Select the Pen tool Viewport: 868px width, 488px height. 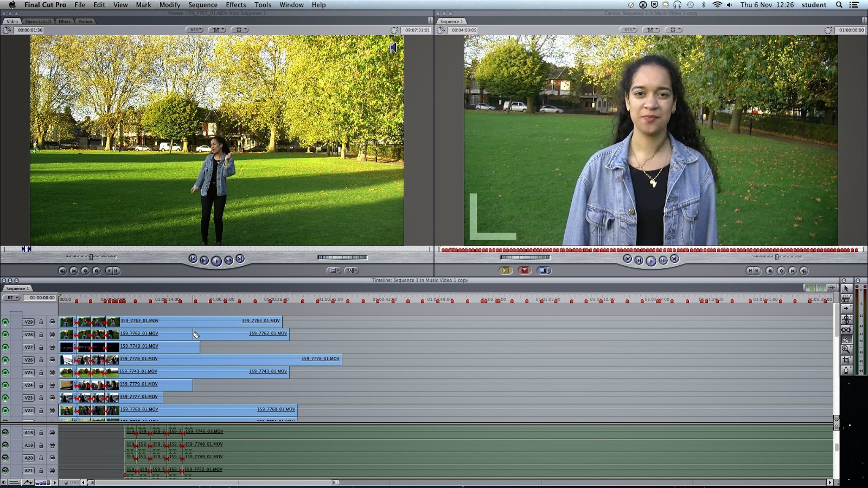click(x=846, y=370)
